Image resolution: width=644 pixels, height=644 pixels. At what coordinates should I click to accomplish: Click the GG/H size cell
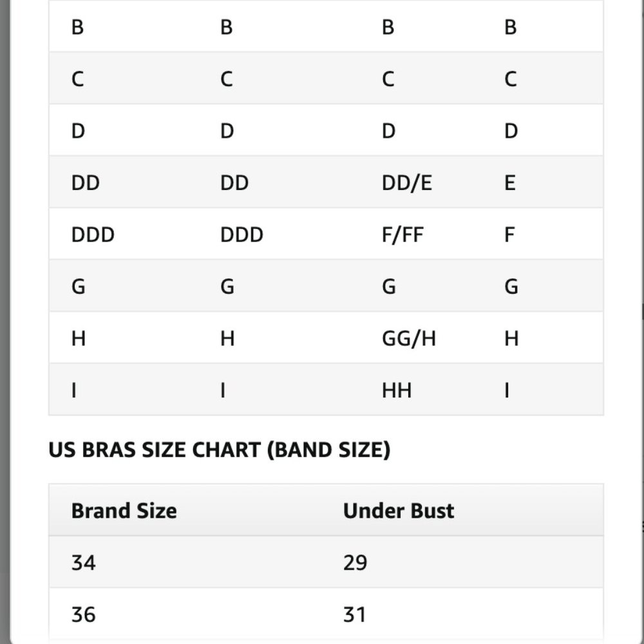tap(409, 339)
